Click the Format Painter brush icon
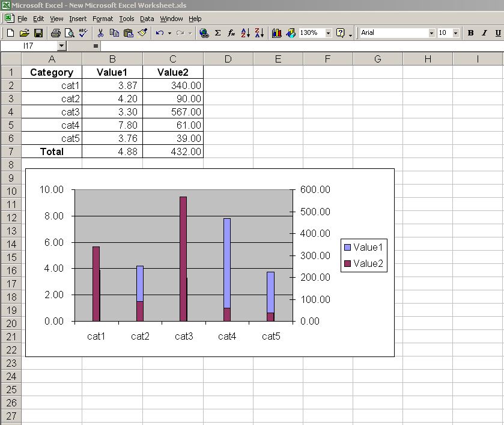 [x=142, y=33]
